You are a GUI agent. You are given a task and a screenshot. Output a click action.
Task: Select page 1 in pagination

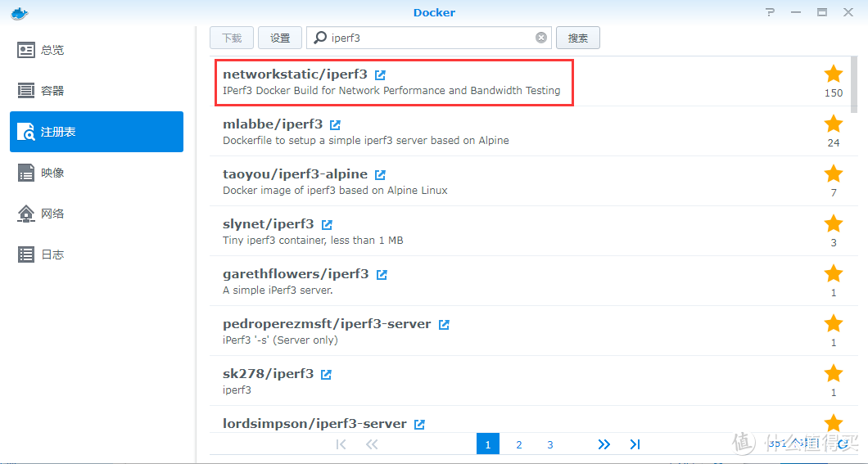coord(488,444)
